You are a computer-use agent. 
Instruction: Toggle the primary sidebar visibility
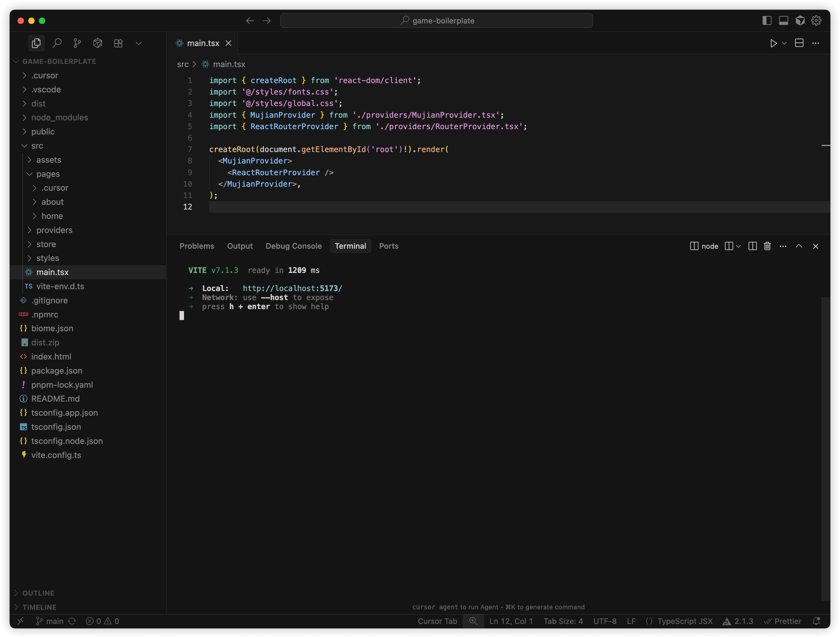[767, 21]
